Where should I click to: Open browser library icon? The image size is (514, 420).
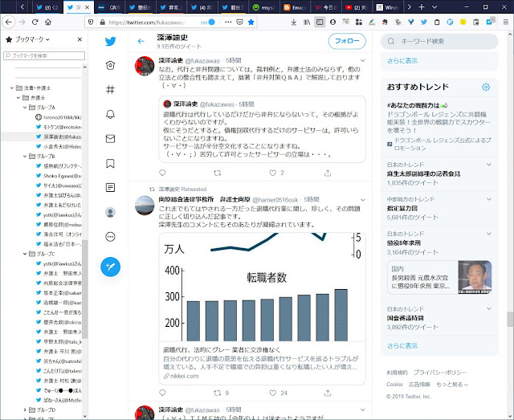pos(307,22)
